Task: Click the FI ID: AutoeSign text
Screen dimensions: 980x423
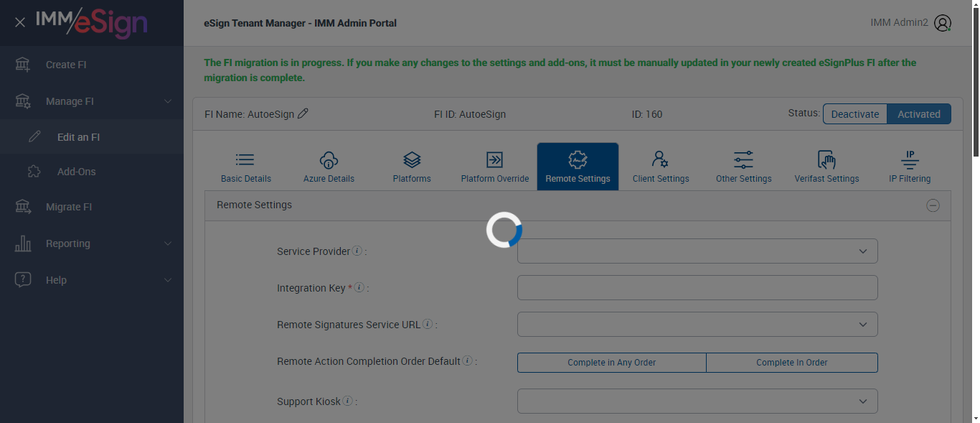Action: 470,114
